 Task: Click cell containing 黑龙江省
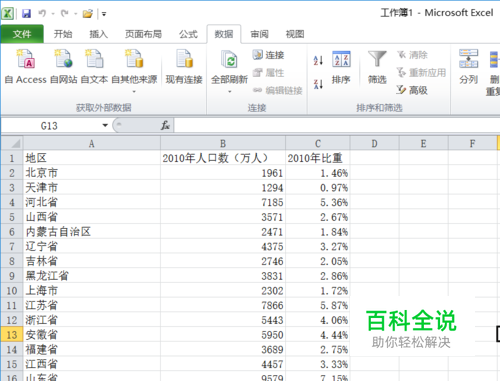(92, 276)
